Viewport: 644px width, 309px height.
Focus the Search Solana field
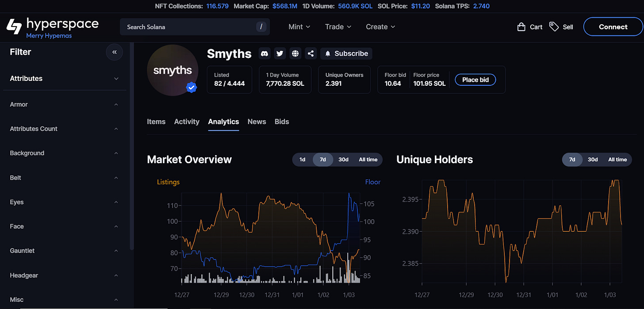[195, 27]
